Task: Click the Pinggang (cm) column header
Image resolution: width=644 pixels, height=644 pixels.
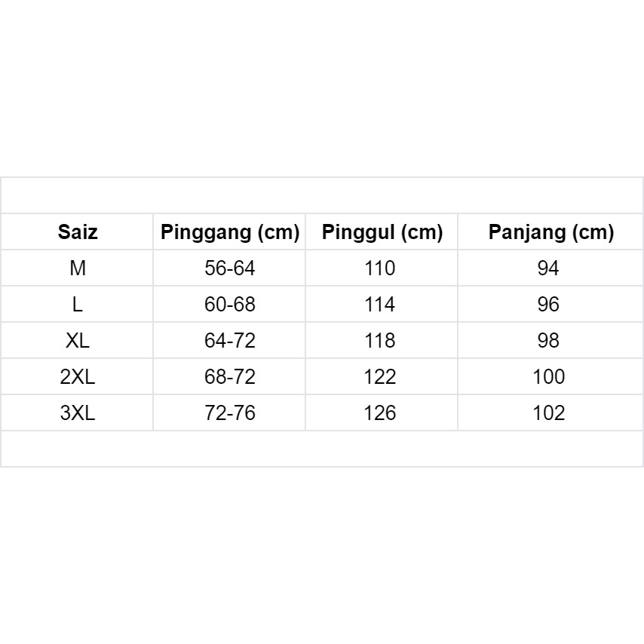Action: coord(230,232)
